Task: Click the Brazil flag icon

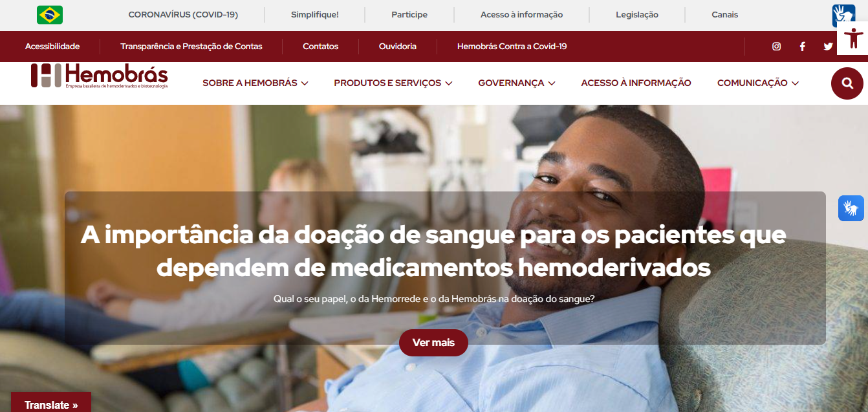Action: coord(50,14)
